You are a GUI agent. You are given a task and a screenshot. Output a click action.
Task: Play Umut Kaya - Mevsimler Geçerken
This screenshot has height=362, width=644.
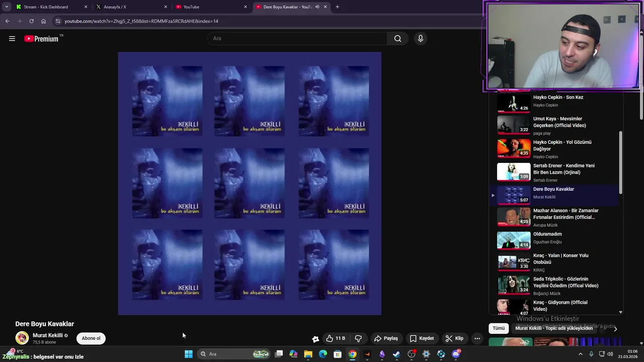[553, 125]
